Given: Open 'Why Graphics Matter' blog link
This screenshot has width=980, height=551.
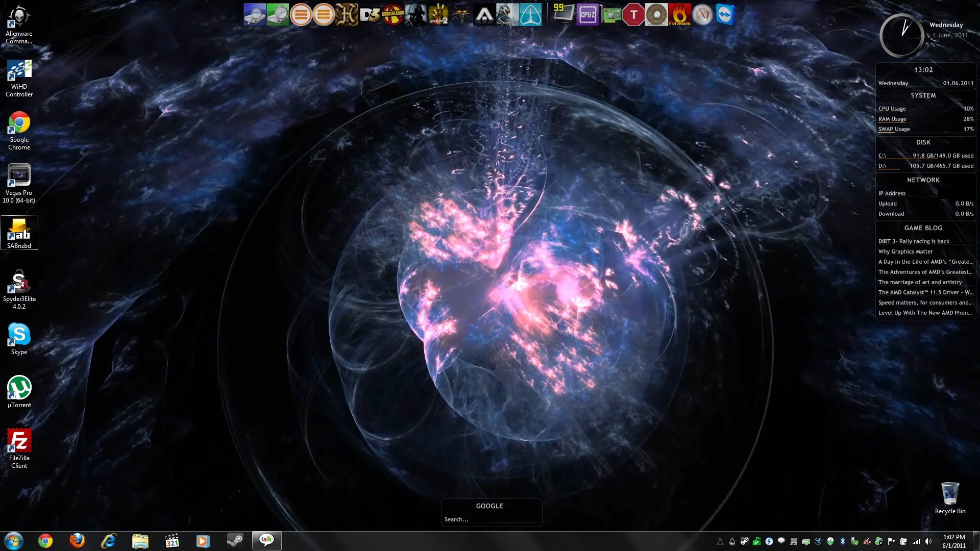Looking at the screenshot, I should coord(905,252).
